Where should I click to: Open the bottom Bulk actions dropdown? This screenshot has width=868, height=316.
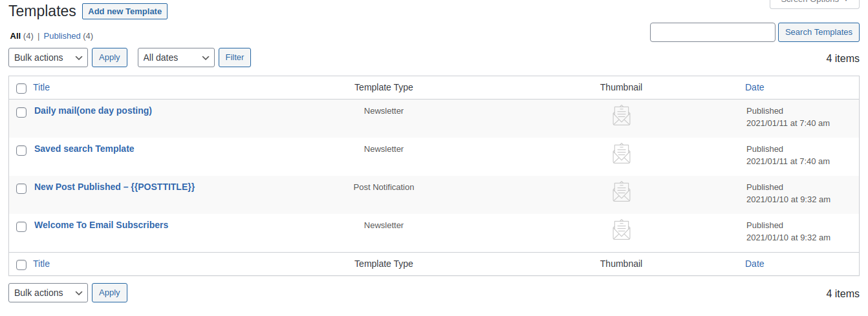click(x=49, y=293)
